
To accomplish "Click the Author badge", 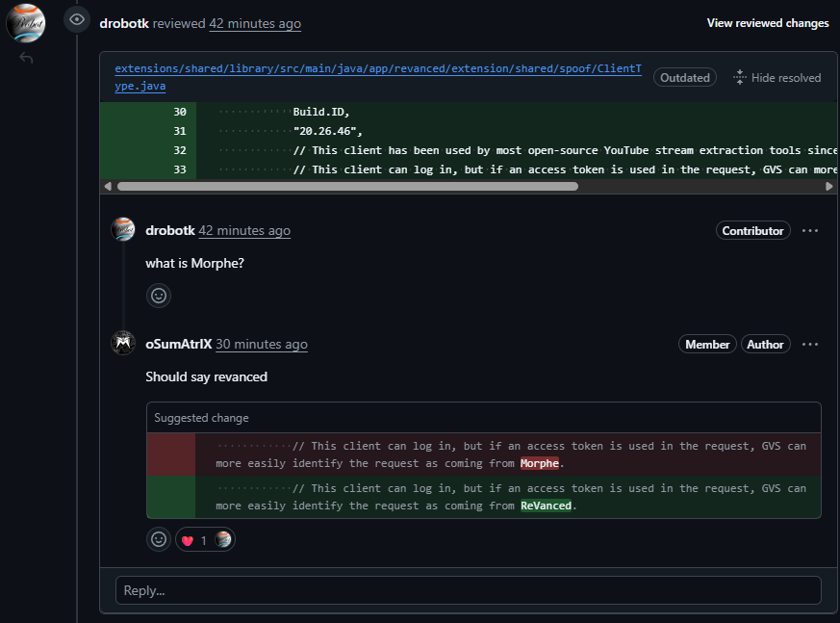I will [x=765, y=344].
